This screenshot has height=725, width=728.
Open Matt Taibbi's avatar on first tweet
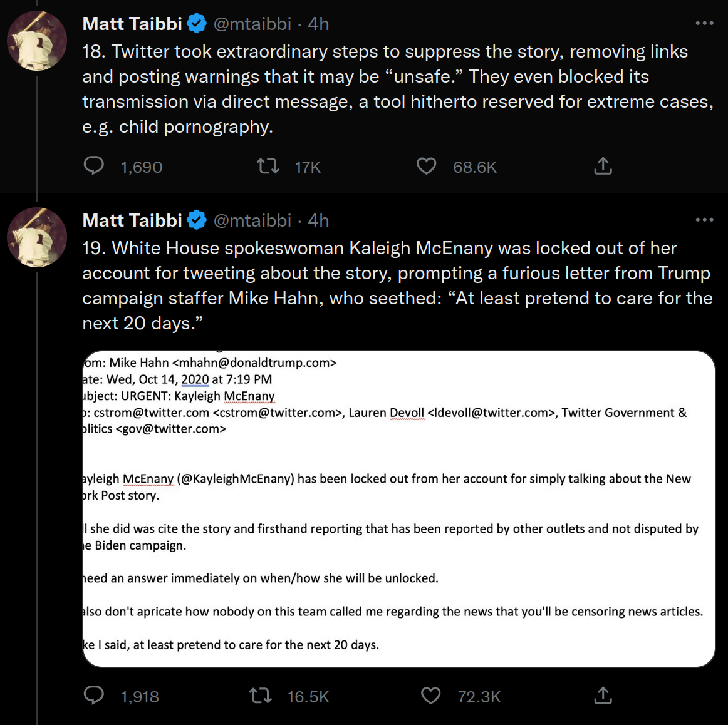(37, 40)
